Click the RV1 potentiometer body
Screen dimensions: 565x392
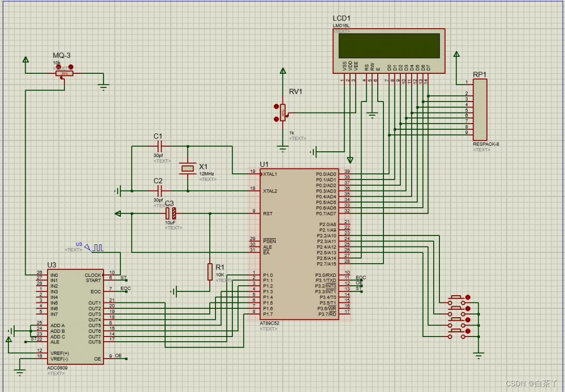(x=283, y=113)
